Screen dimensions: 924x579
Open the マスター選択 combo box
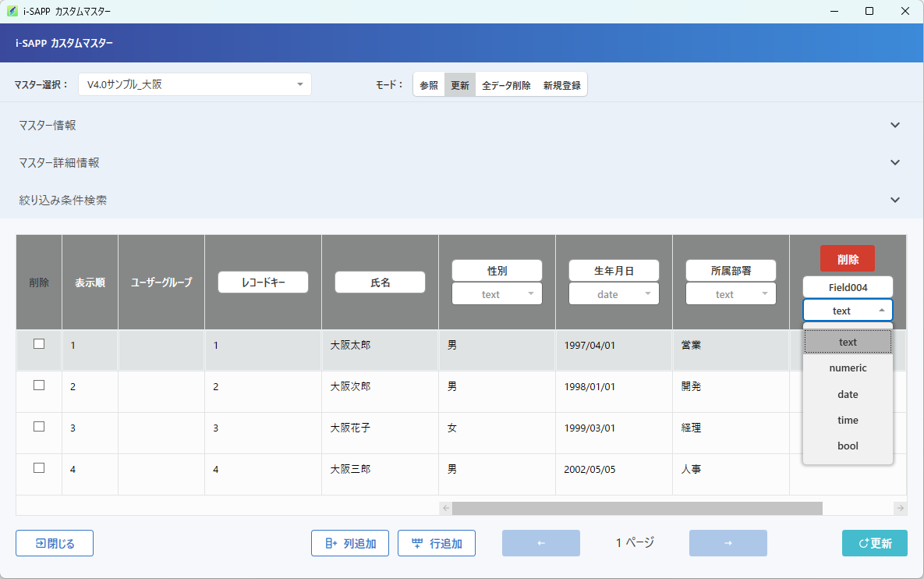click(x=194, y=84)
